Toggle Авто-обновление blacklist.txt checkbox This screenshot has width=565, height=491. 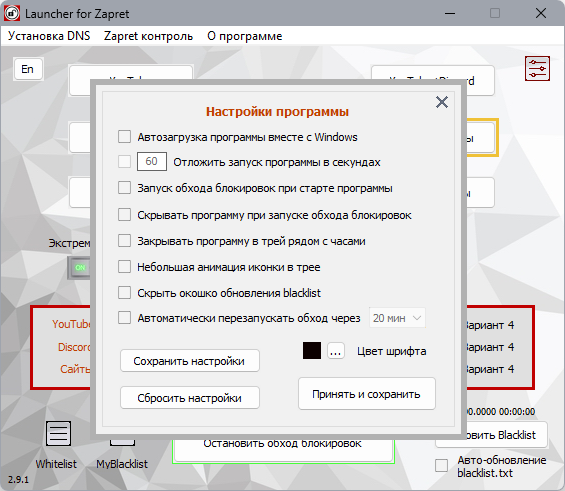pos(441,465)
